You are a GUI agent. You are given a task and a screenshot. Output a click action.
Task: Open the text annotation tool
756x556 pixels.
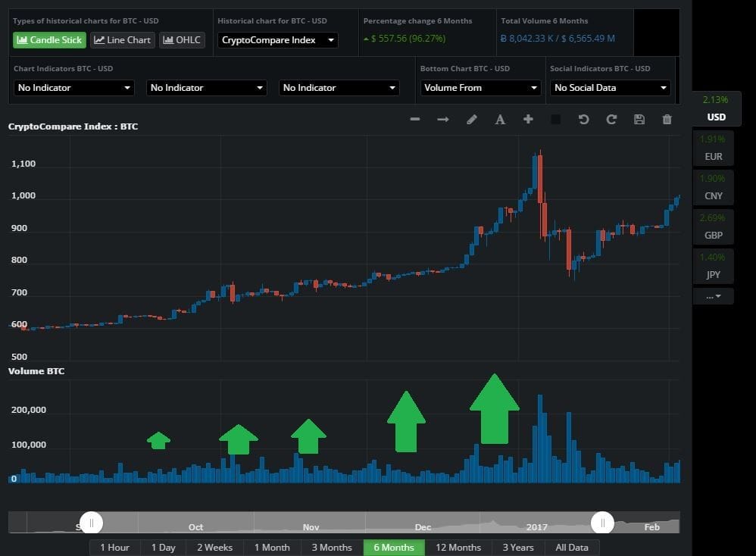500,119
